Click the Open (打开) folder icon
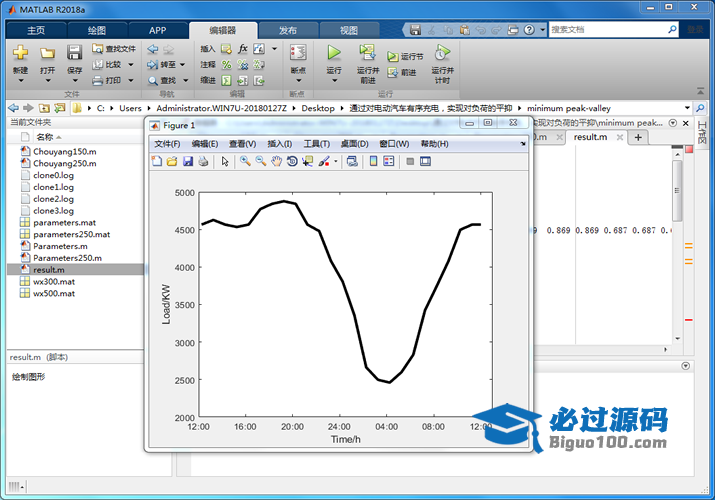Image resolution: width=715 pixels, height=500 pixels. click(x=47, y=52)
